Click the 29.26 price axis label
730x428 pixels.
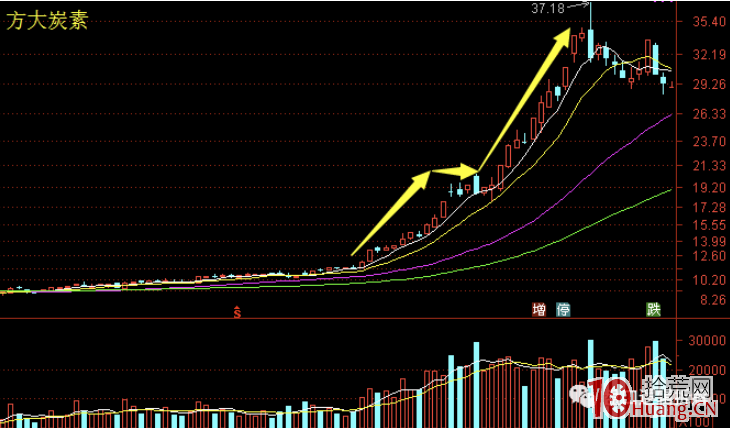click(709, 84)
